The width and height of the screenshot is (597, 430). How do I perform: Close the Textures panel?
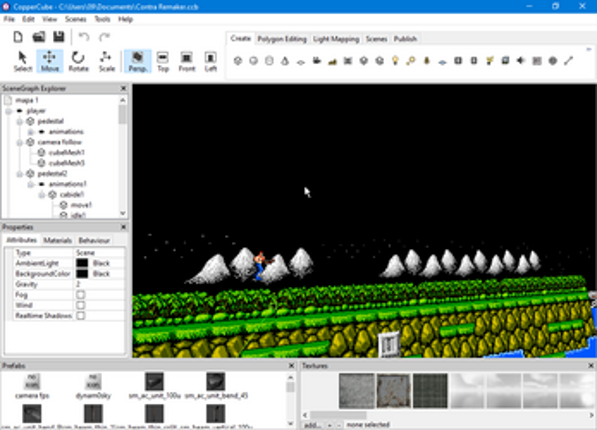(x=591, y=366)
